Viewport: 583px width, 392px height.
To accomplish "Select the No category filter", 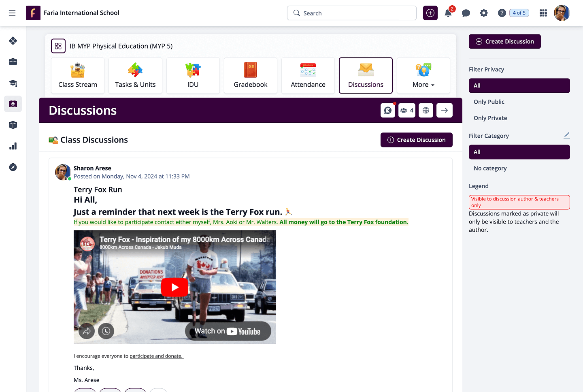I will click(490, 168).
